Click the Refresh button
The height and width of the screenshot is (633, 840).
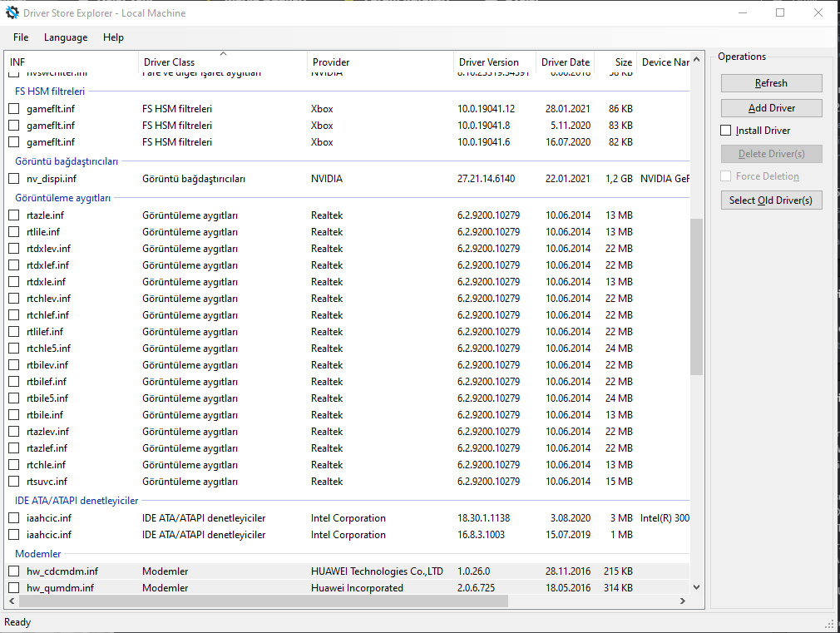771,83
